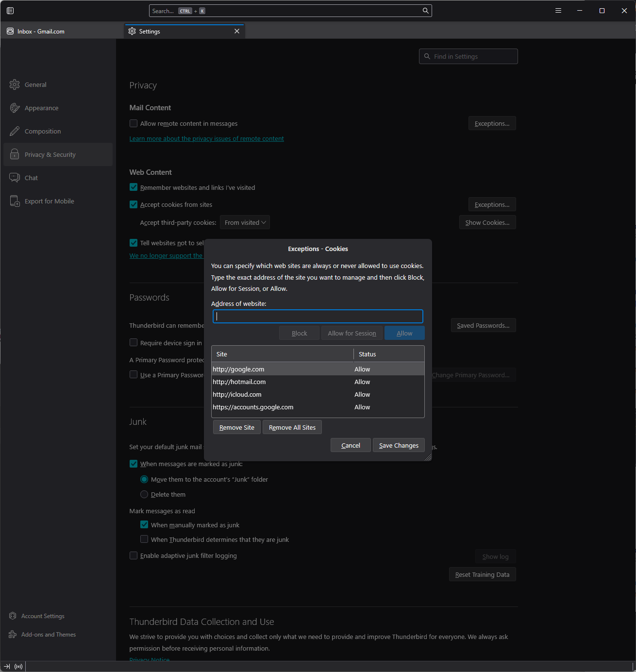Click the Address of website text field

318,317
